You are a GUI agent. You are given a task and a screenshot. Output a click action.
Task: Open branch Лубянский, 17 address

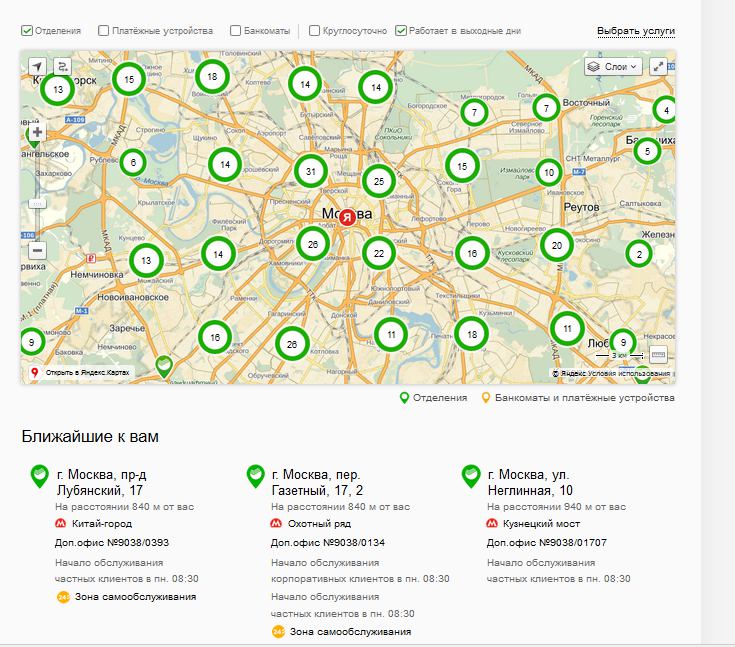pyautogui.click(x=101, y=482)
